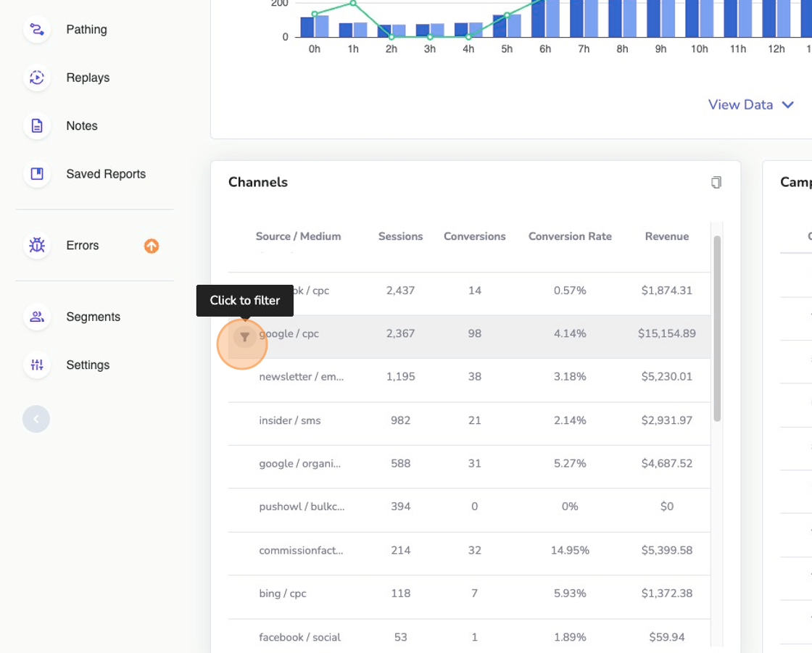This screenshot has width=812, height=653.
Task: Open the Saved Reports menu item
Action: [x=106, y=174]
